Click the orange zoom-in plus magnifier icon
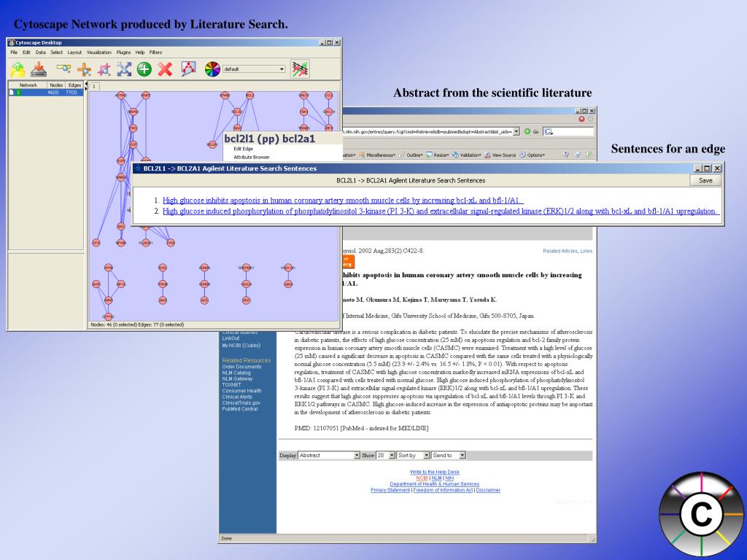 point(85,69)
